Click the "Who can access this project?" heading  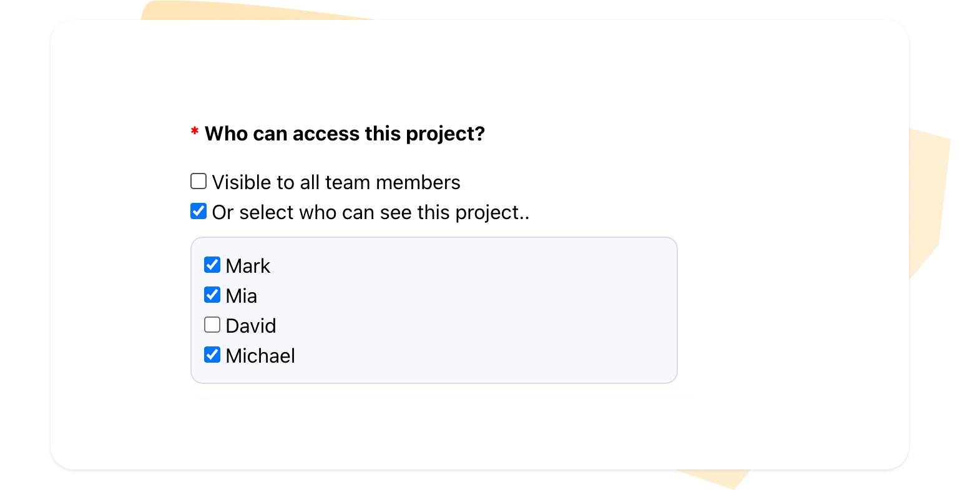click(x=345, y=134)
